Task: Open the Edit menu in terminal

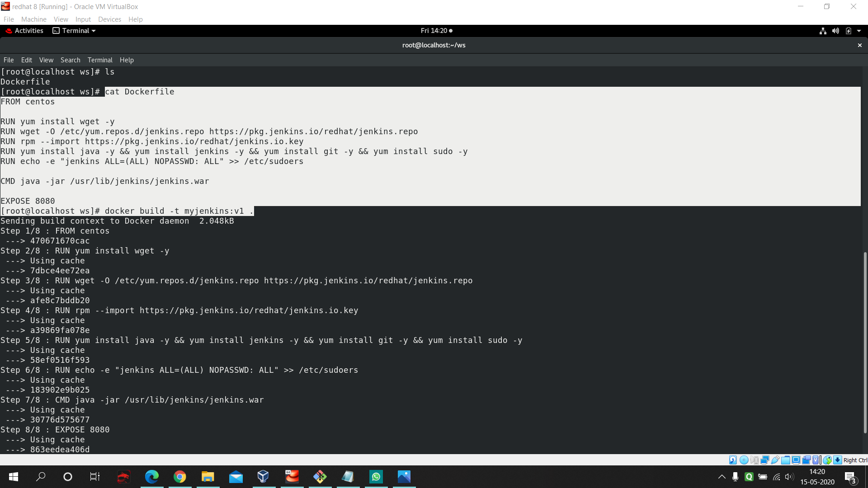Action: 26,60
